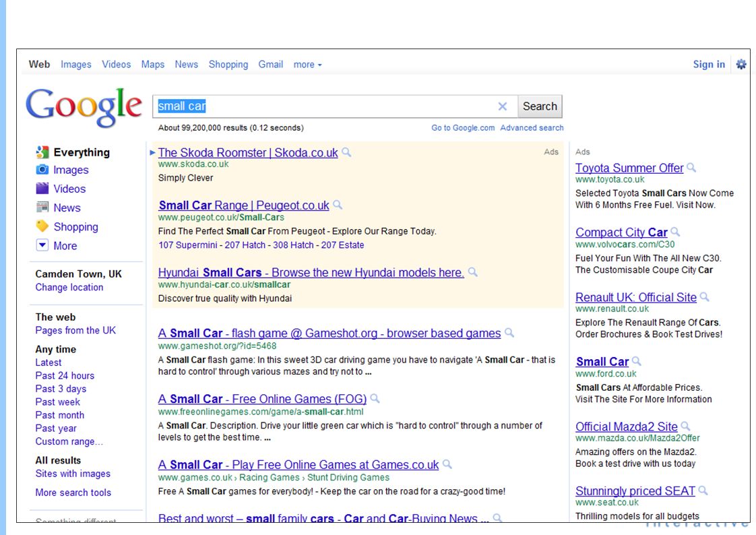Click the Go to Google.com link
Image resolution: width=756 pixels, height=535 pixels.
tap(463, 128)
